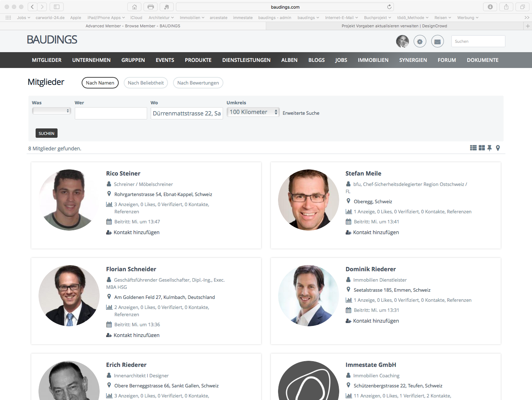Open the UNTERNEHMEN menu item
This screenshot has width=532, height=400.
(91, 60)
